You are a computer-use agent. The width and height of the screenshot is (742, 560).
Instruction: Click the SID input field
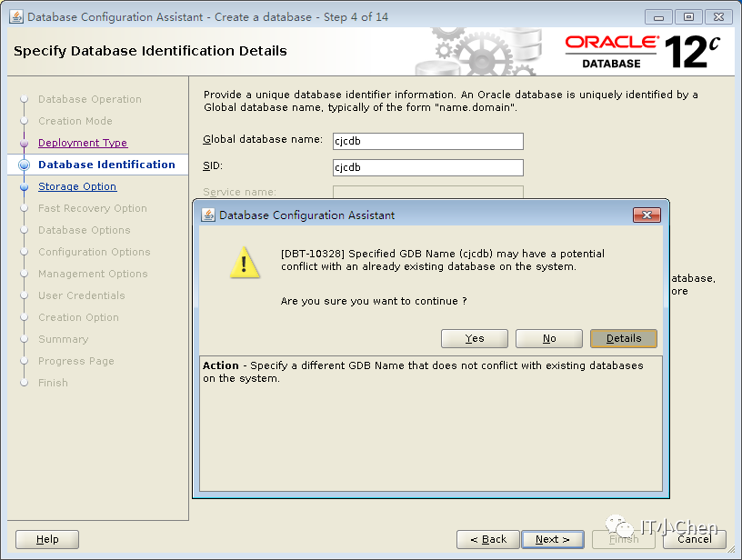pos(427,167)
